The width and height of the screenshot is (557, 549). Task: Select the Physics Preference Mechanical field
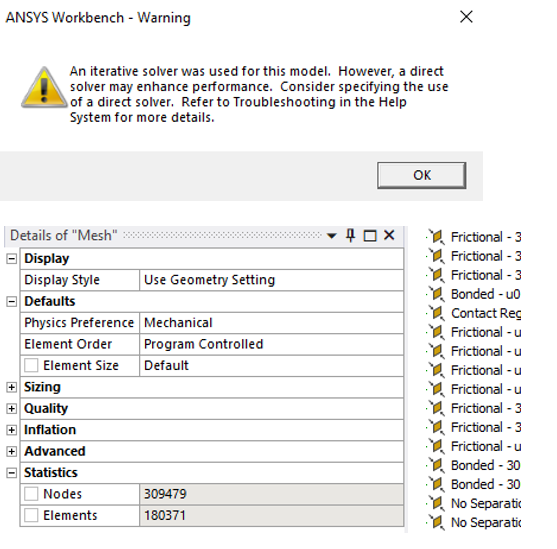point(271,323)
